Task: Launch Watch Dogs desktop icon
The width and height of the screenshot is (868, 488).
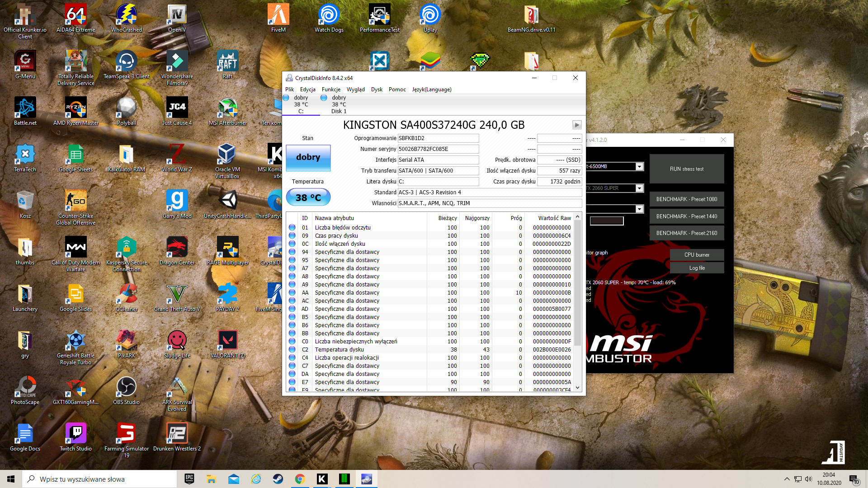Action: point(329,18)
